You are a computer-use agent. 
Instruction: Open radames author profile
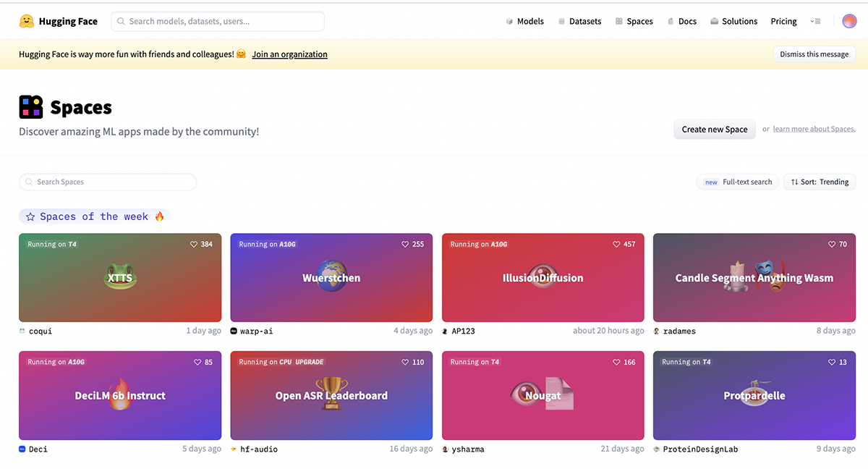pyautogui.click(x=679, y=331)
